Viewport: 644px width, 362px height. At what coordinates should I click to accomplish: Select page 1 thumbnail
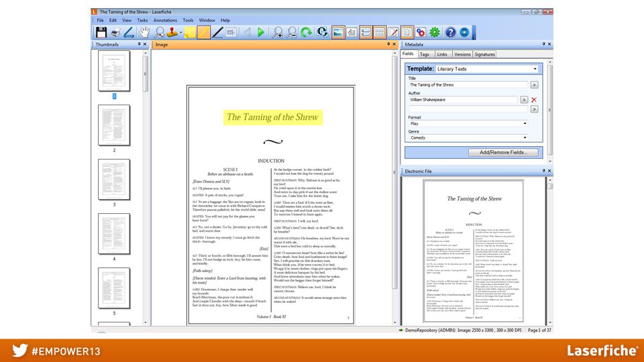[114, 71]
